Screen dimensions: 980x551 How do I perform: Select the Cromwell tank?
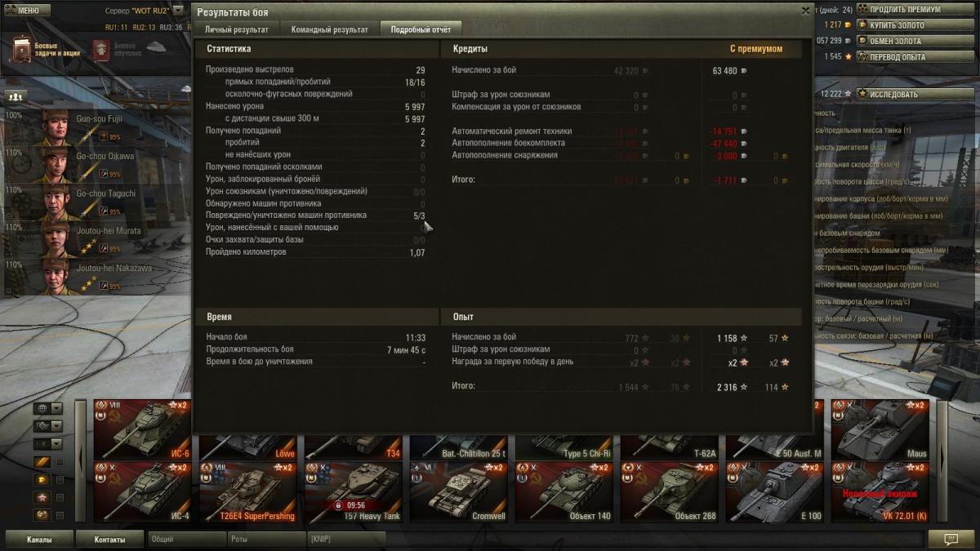[458, 492]
